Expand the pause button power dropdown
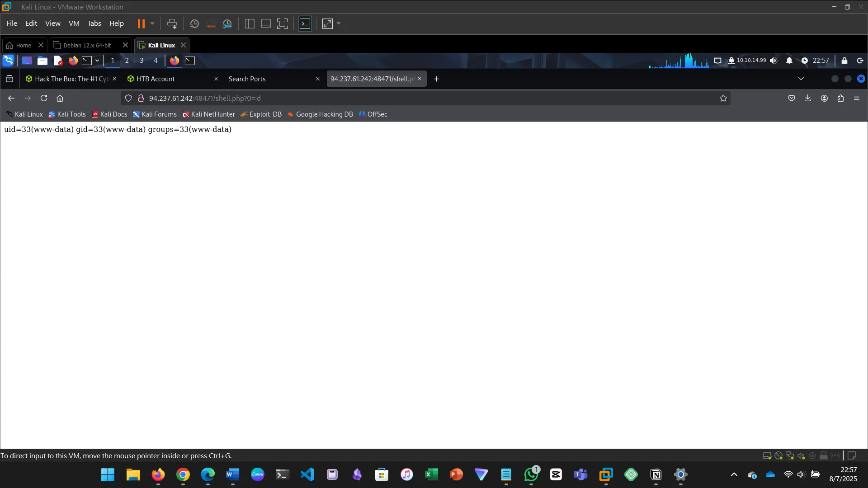 (152, 23)
